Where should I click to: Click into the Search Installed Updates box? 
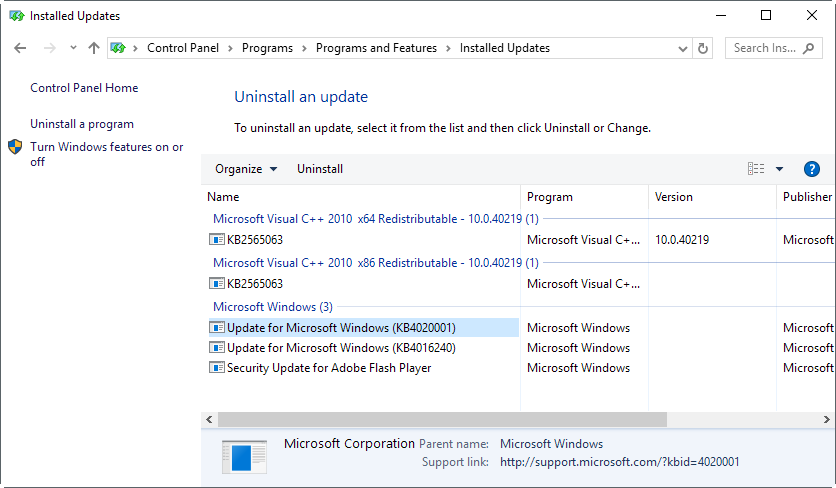point(773,48)
